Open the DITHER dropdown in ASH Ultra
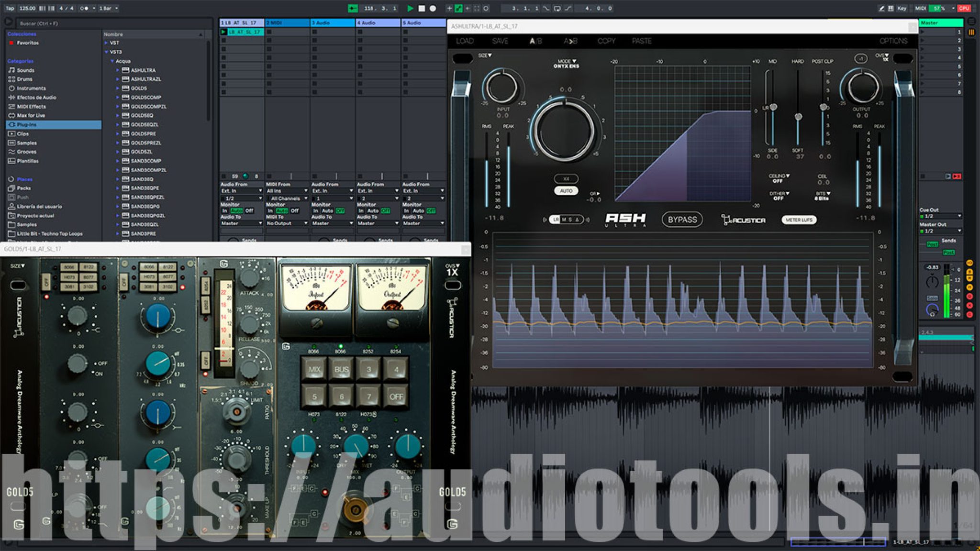 click(779, 196)
